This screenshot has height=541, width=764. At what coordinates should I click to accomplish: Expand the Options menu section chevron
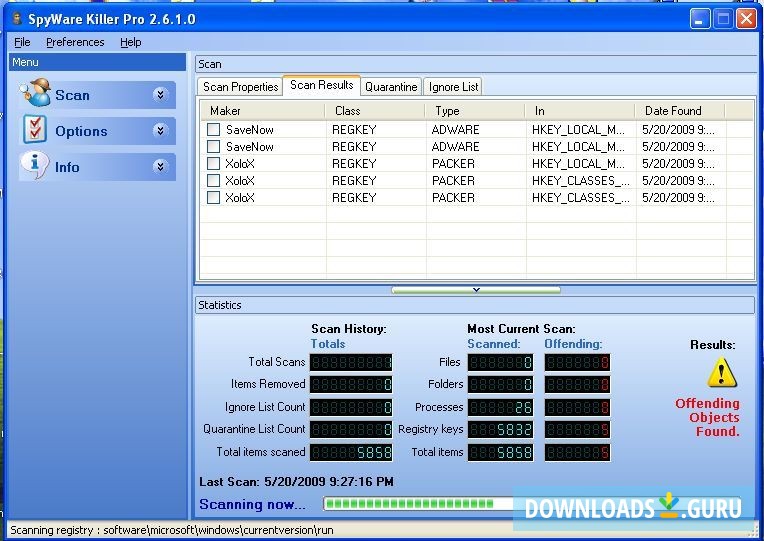coord(160,130)
